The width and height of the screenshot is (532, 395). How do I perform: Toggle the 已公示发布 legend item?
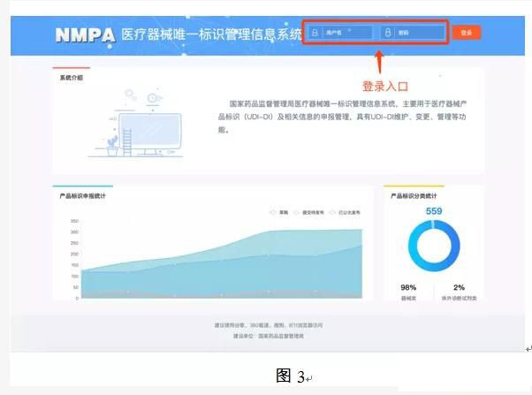(x=346, y=212)
